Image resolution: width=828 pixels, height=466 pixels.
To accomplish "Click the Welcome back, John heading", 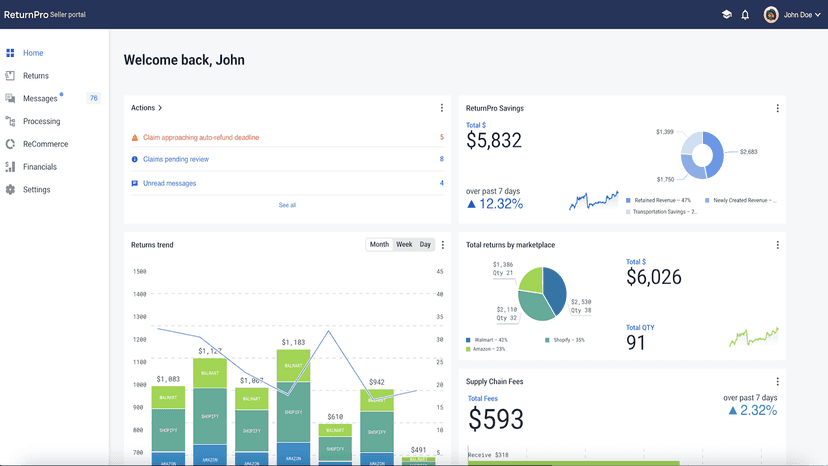I will pos(184,60).
